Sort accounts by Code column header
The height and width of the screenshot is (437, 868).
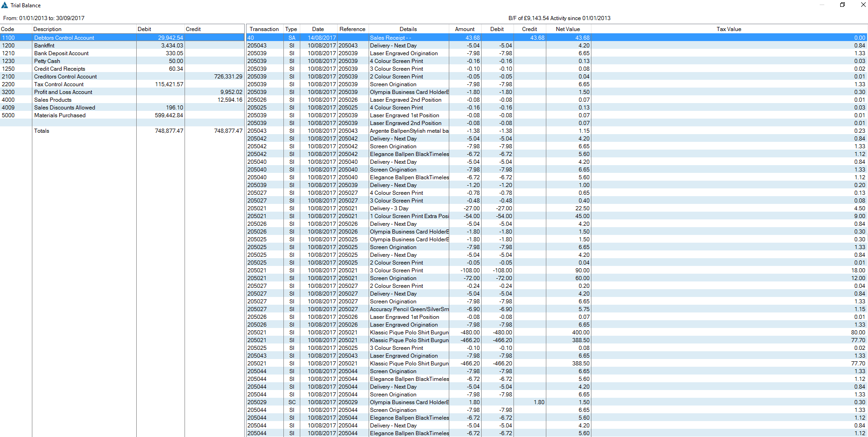16,29
